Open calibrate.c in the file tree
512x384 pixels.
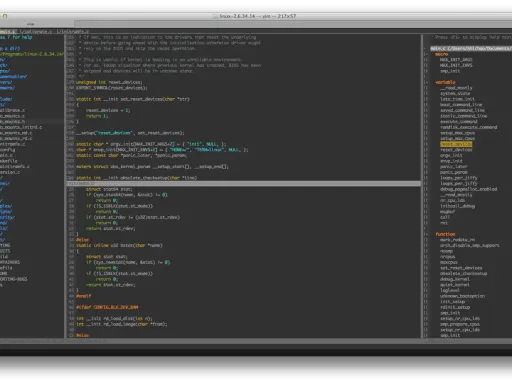click(x=13, y=110)
